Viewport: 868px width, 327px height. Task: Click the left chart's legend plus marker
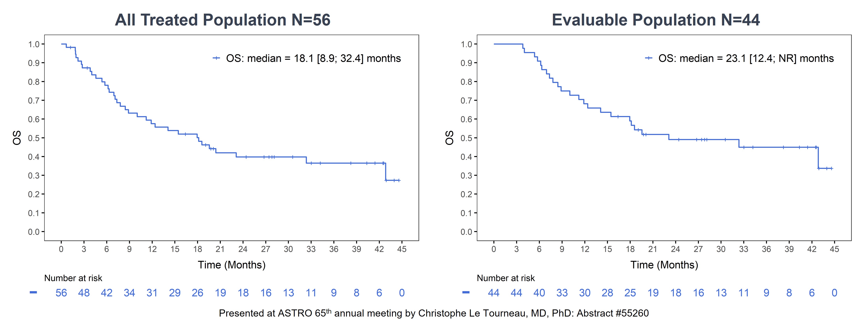[216, 58]
